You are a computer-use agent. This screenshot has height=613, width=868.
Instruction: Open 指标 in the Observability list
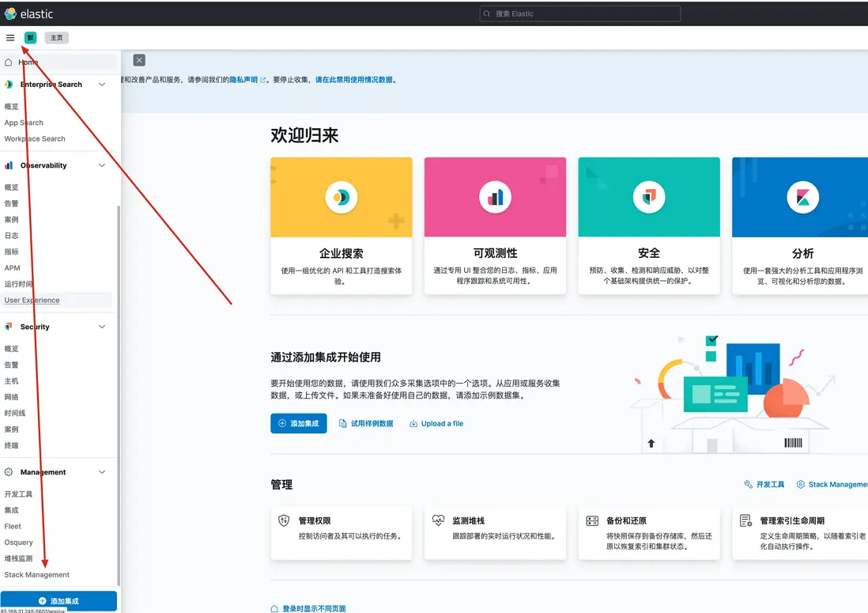[12, 252]
